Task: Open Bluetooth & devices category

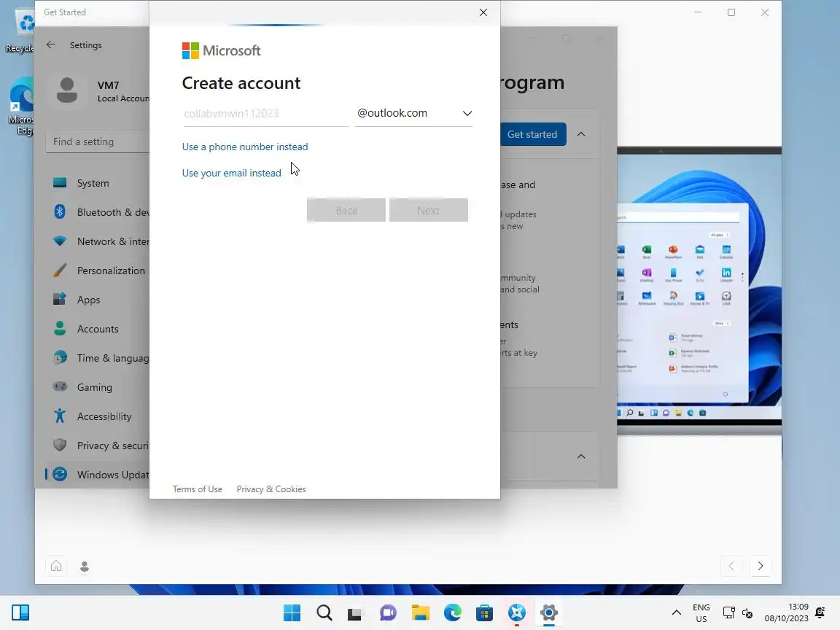Action: point(98,212)
